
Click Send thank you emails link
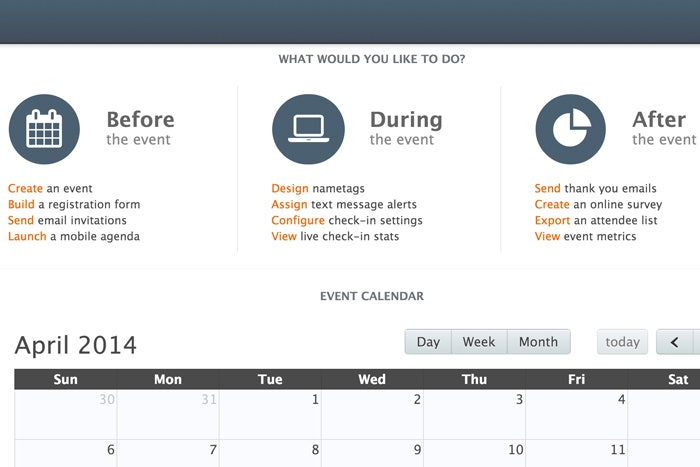pos(548,189)
